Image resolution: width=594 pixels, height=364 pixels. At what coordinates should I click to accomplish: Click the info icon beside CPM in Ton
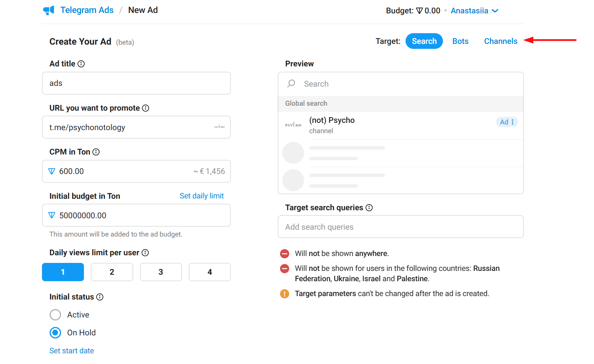96,152
